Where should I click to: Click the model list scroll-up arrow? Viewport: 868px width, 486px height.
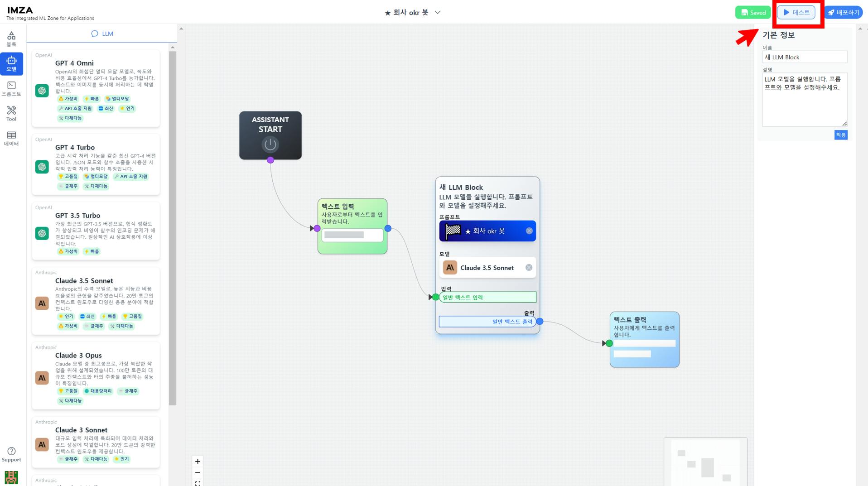click(x=173, y=47)
